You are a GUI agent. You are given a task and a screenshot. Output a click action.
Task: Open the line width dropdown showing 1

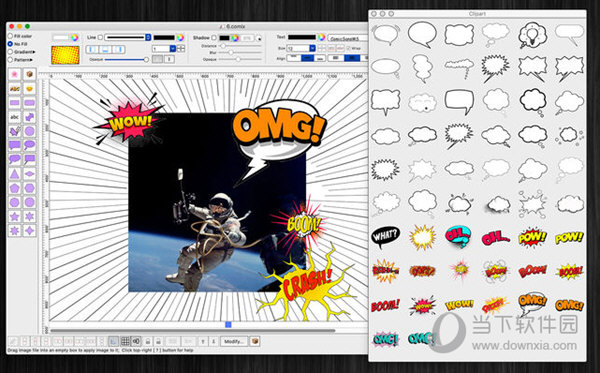pos(173,49)
